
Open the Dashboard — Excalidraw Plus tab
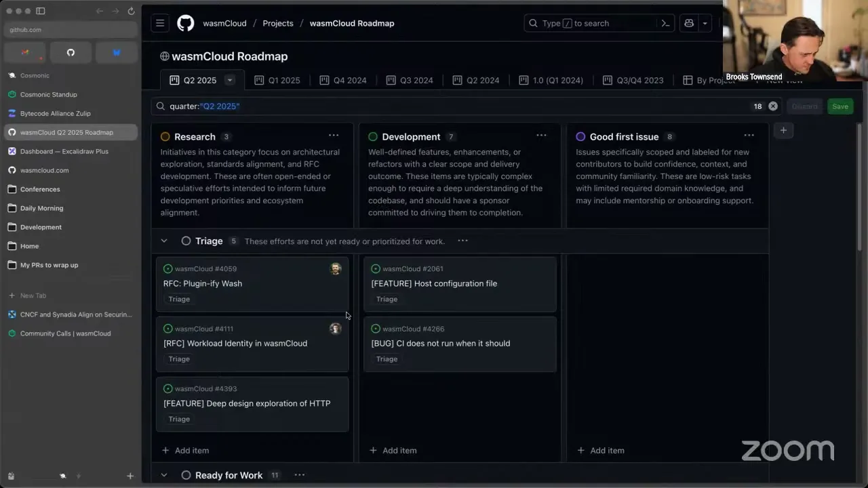point(71,151)
